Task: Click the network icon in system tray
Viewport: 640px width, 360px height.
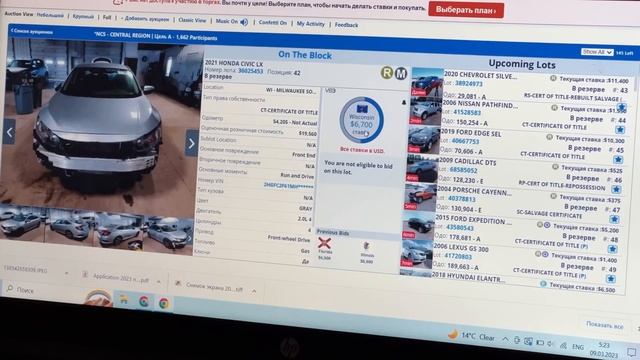Action: [564, 346]
